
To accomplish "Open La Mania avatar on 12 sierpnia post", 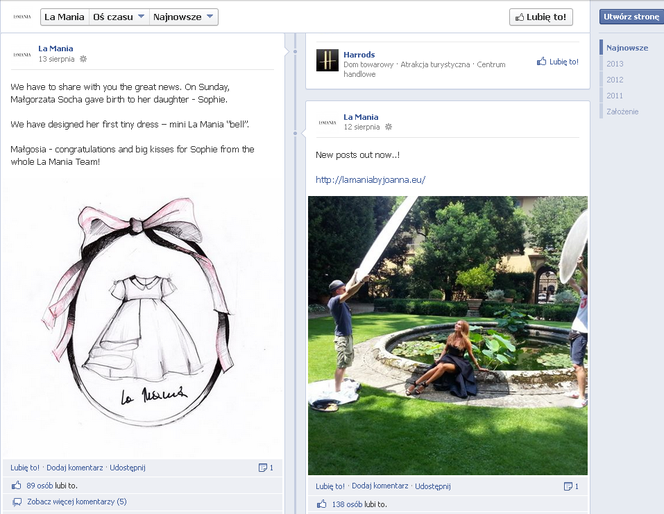I will pos(327,122).
